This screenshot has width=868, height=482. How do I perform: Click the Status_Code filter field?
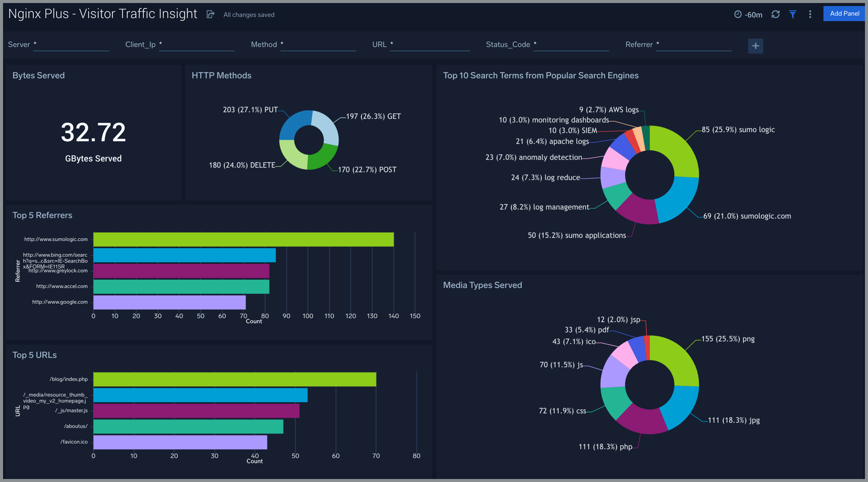[571, 45]
